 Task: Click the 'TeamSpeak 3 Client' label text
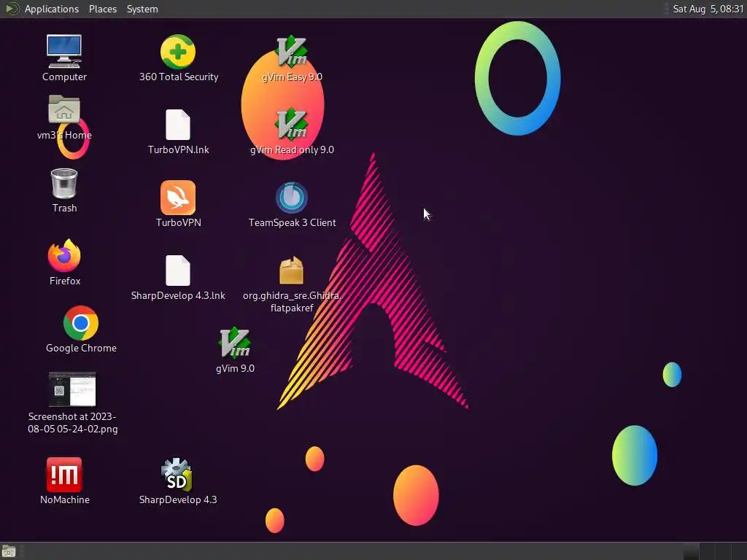coord(292,222)
